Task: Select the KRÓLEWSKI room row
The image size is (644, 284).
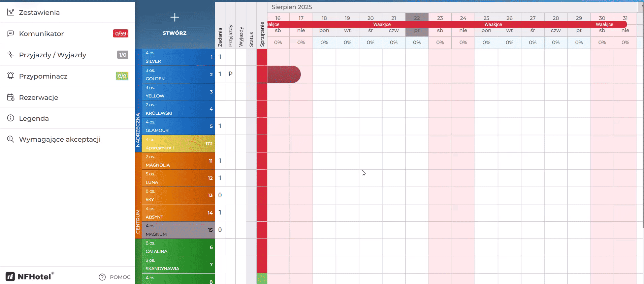Action: (x=178, y=109)
